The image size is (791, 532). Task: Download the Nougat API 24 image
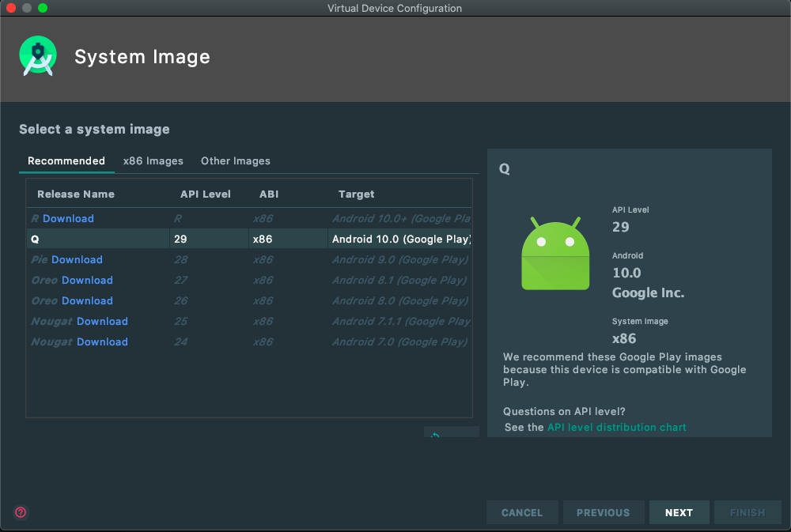pyautogui.click(x=102, y=341)
